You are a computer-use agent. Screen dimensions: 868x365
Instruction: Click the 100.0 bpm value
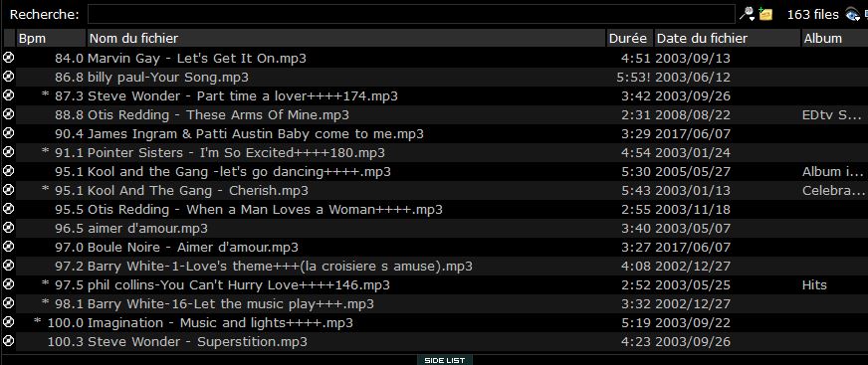coord(66,322)
